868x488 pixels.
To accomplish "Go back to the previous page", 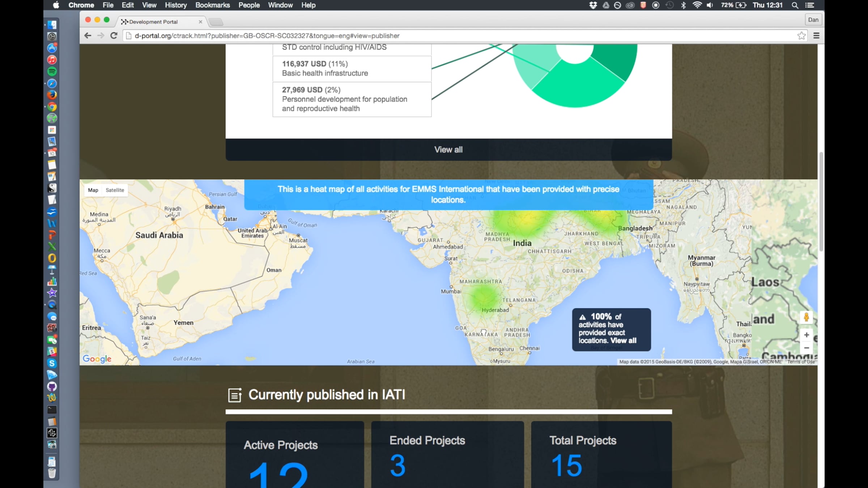I will (x=88, y=35).
